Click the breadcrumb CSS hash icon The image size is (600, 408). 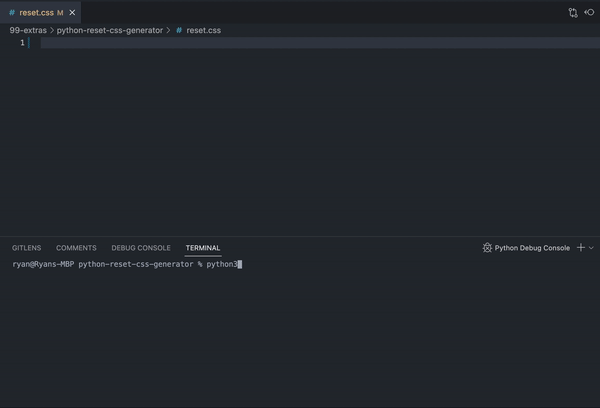pyautogui.click(x=179, y=30)
